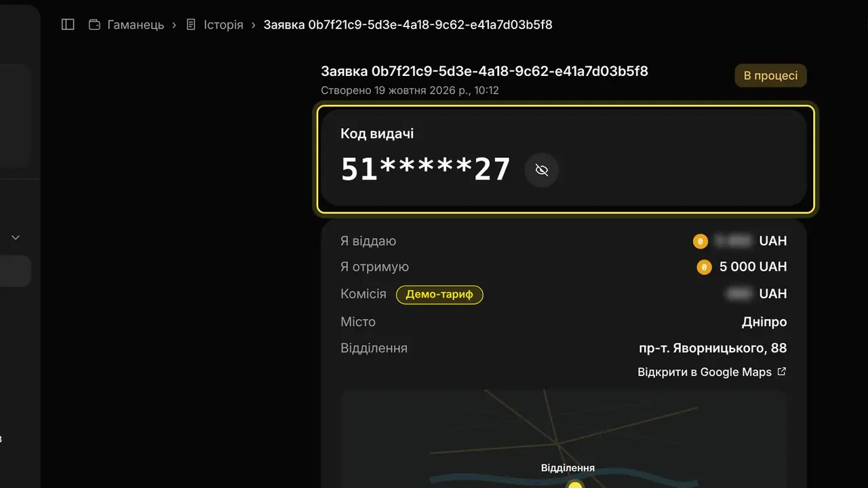
Task: Expand the left sidebar chevron
Action: 16,238
